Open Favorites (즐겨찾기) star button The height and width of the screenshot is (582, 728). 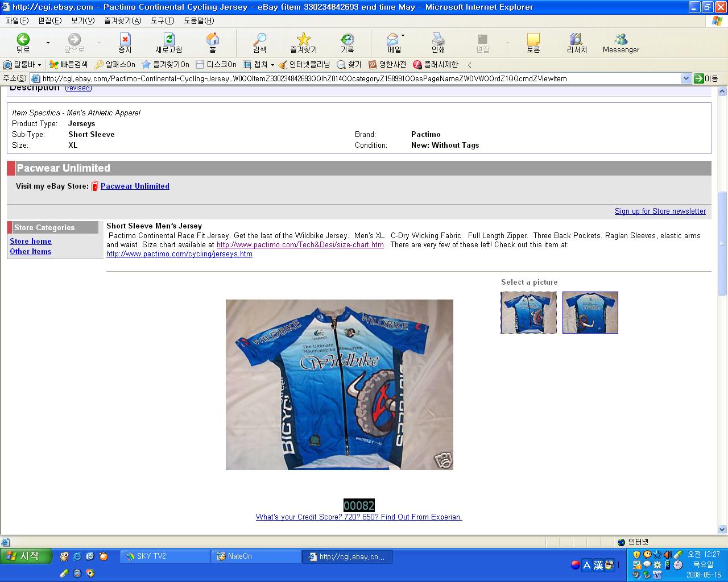tap(304, 43)
